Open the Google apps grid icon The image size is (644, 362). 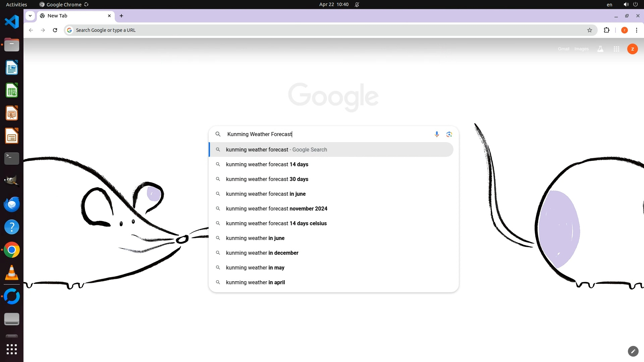tap(616, 49)
